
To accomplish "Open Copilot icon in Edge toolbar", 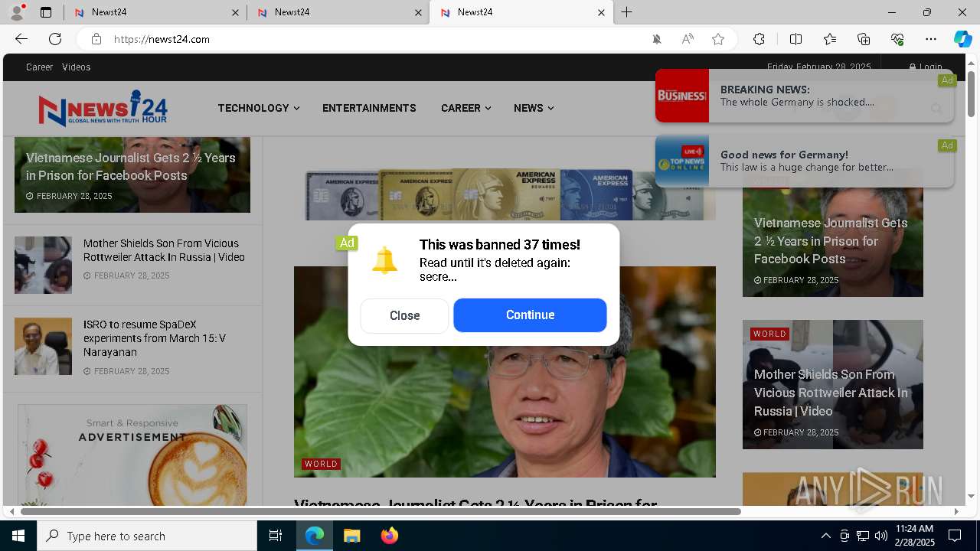I will (962, 39).
